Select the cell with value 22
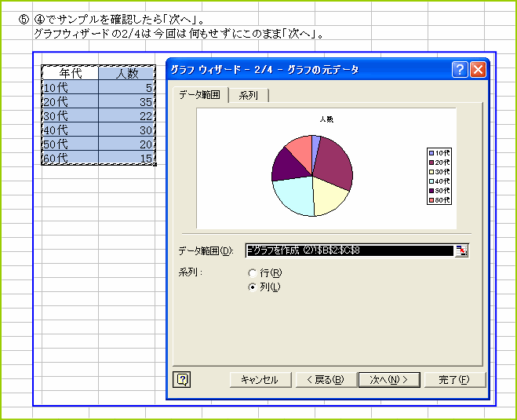Image resolution: width=517 pixels, height=420 pixels. pos(127,115)
